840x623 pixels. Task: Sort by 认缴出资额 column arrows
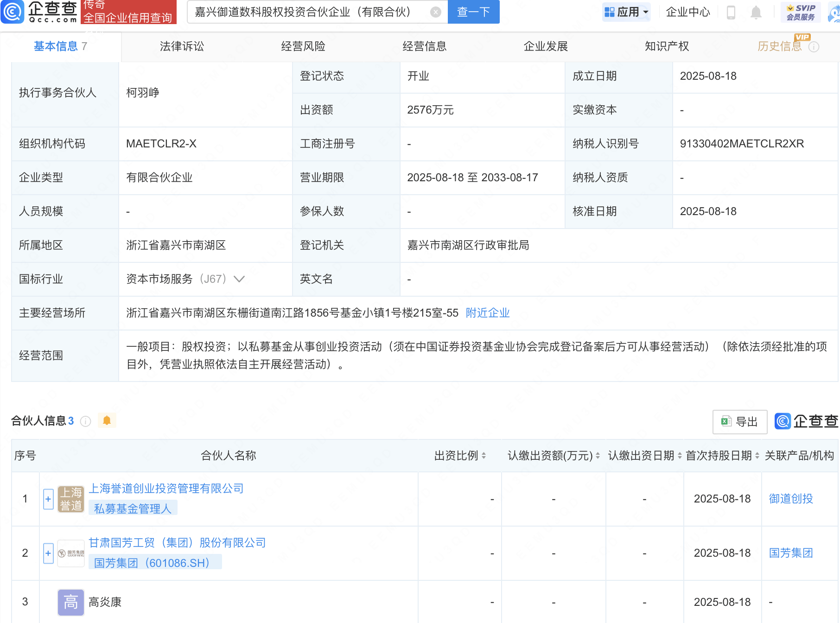pyautogui.click(x=598, y=456)
